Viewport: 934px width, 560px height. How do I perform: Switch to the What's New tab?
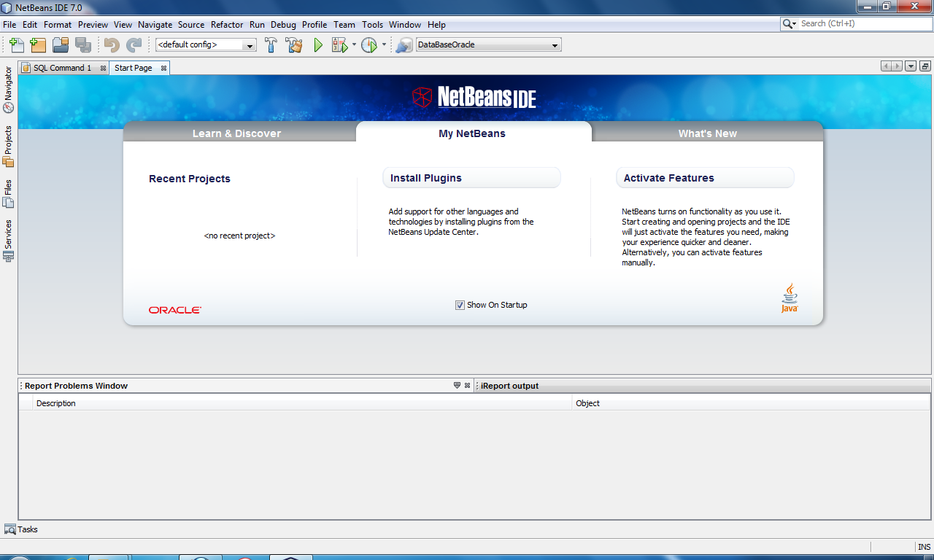[x=707, y=133]
